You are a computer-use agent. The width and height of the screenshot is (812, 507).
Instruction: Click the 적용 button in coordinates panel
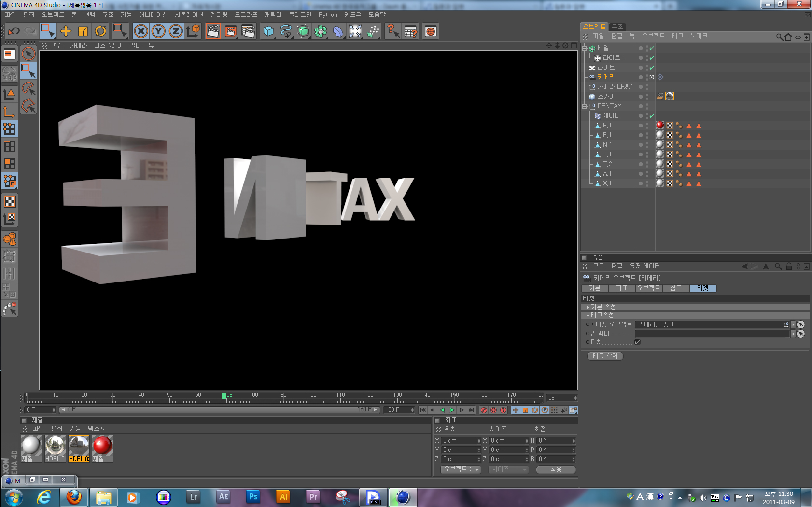coord(556,469)
